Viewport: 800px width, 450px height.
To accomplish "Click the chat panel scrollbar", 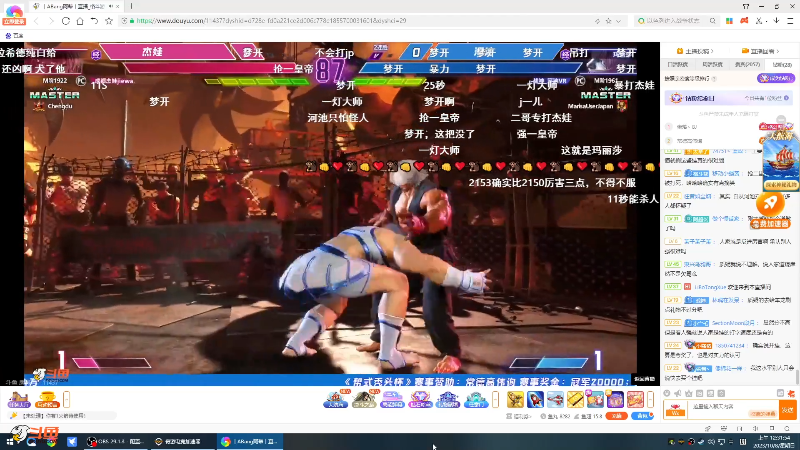I will point(797,378).
